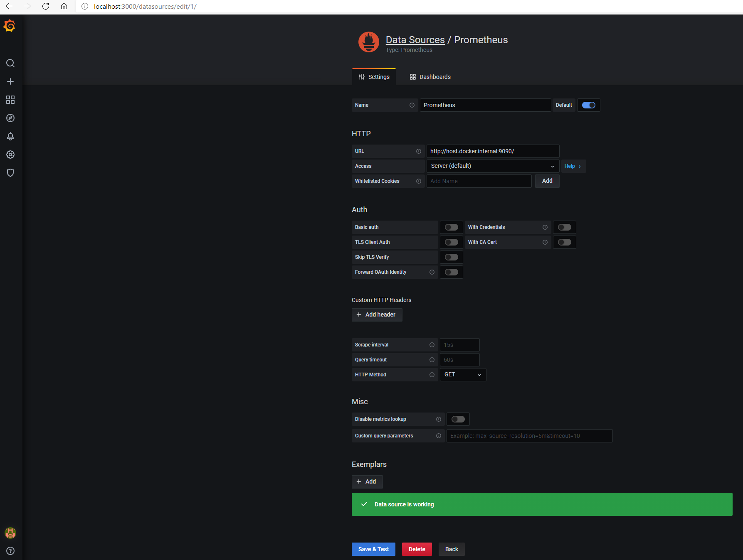Enable the Basic auth switch
The image size is (743, 560).
click(x=452, y=227)
